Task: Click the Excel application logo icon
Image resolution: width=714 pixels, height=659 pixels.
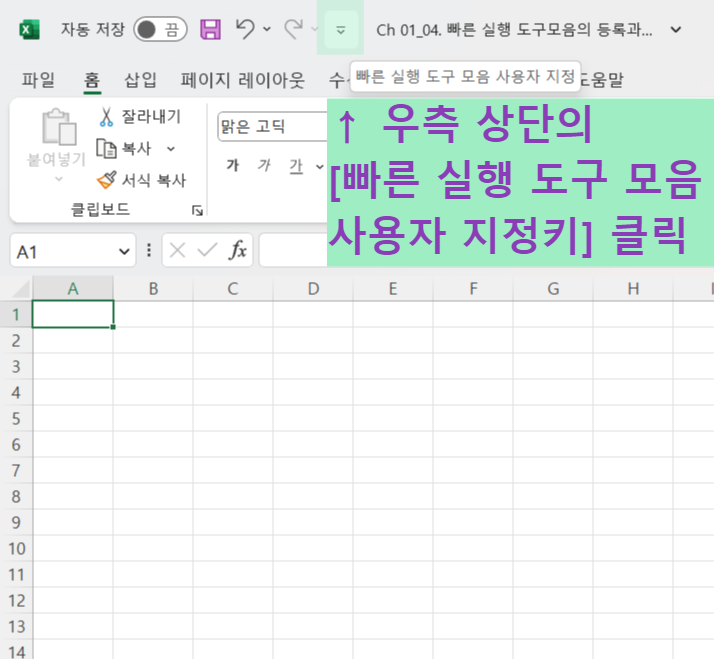Action: pyautogui.click(x=29, y=30)
